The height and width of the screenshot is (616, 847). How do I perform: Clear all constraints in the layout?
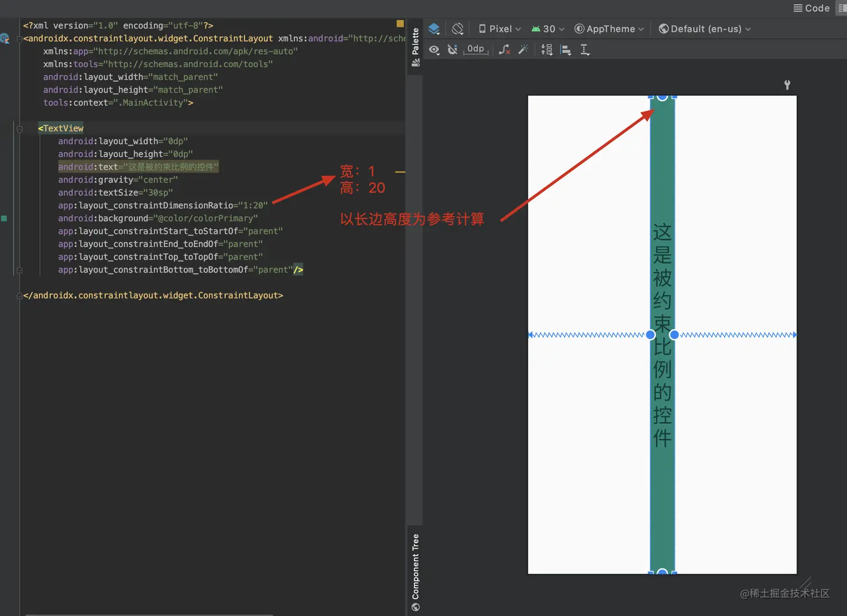[505, 50]
